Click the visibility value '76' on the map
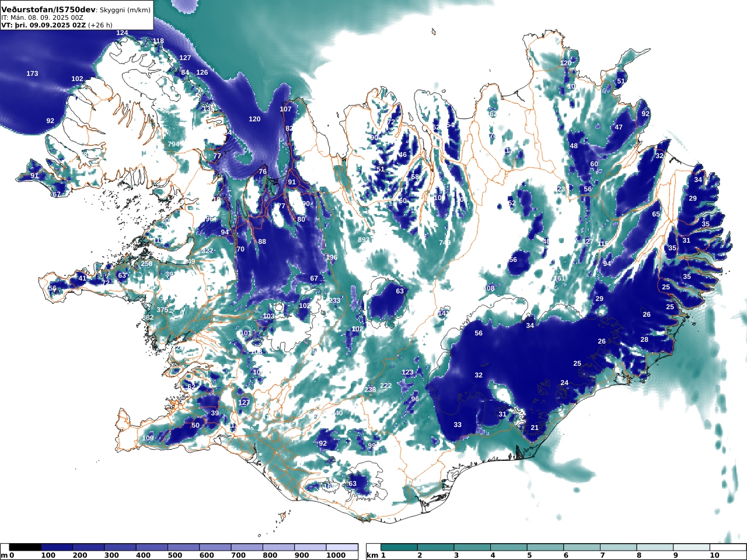The width and height of the screenshot is (747, 560). pyautogui.click(x=263, y=171)
